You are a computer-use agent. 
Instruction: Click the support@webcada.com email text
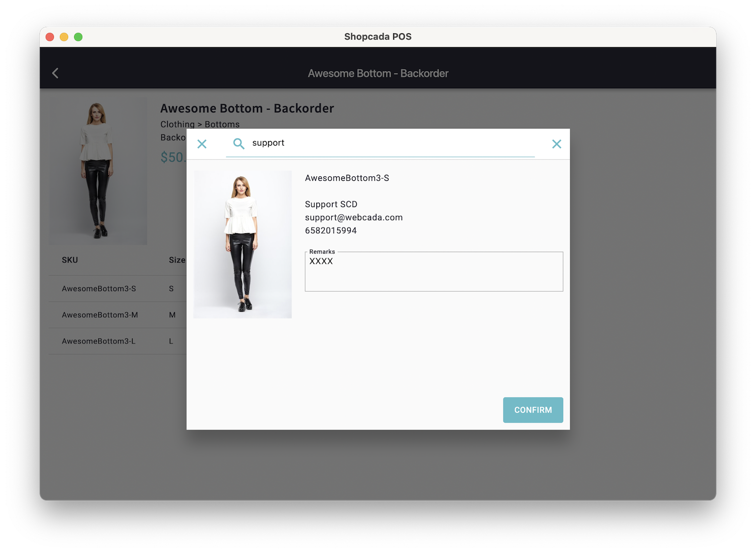coord(354,218)
